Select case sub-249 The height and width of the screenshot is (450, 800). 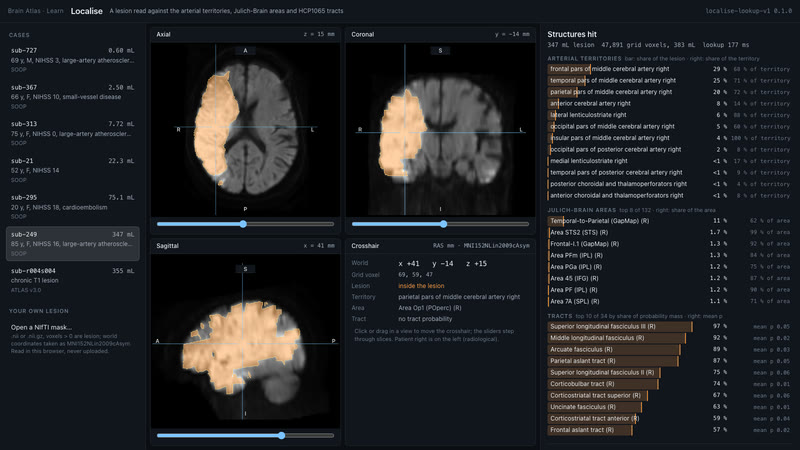(x=72, y=244)
